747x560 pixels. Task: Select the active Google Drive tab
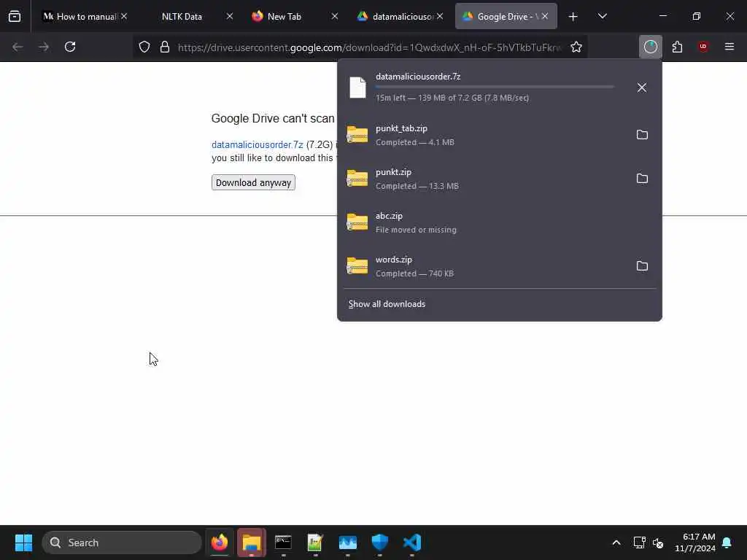click(508, 16)
